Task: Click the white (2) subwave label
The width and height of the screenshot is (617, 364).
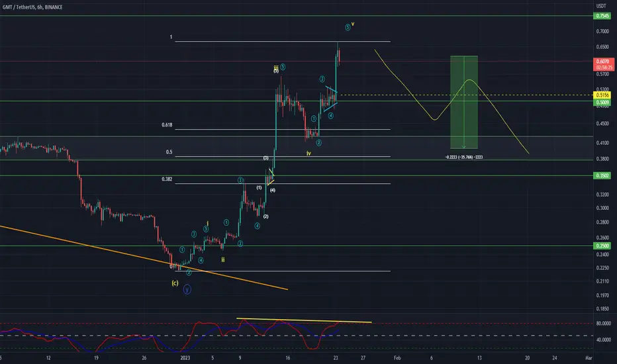Action: coord(265,216)
